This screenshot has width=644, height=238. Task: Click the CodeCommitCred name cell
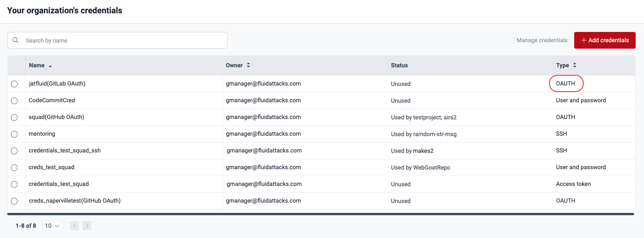point(52,100)
